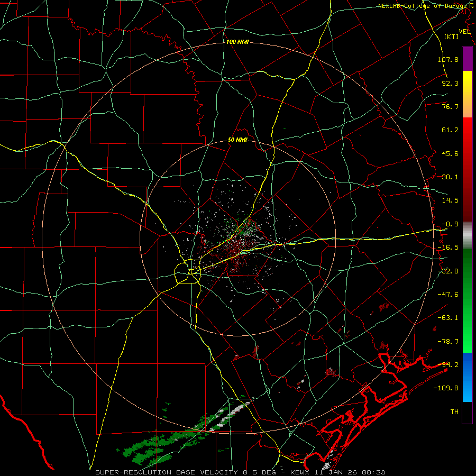Click the 45.6 velocity scale value
The width and height of the screenshot is (476, 476).
click(450, 153)
